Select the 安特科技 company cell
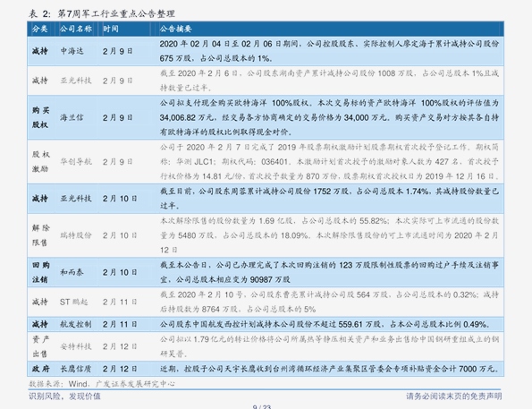532x409 pixels. (76, 346)
